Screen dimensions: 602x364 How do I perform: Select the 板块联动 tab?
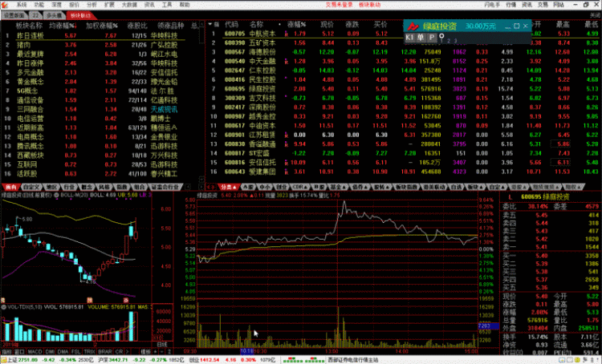[80, 15]
